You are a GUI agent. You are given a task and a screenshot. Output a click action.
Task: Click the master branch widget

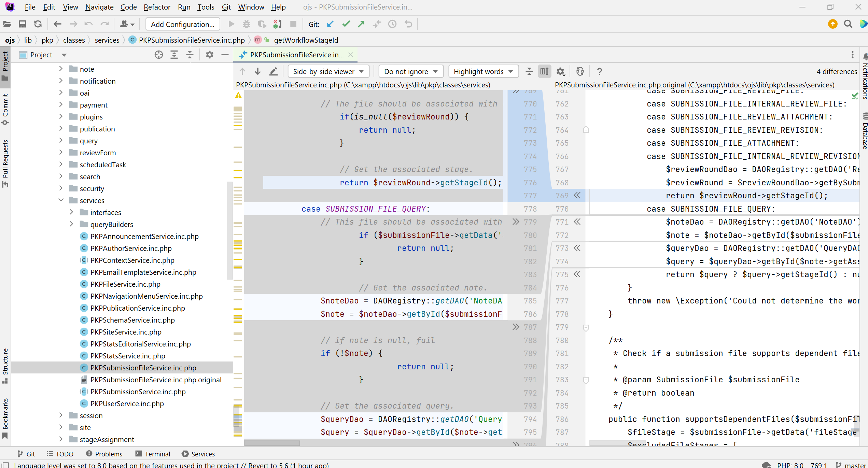coord(851,465)
